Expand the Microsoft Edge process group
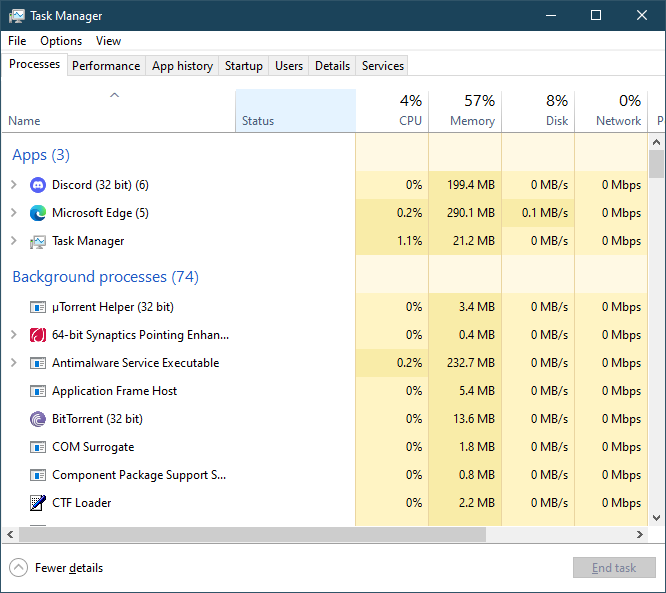This screenshot has height=593, width=666. (x=13, y=213)
